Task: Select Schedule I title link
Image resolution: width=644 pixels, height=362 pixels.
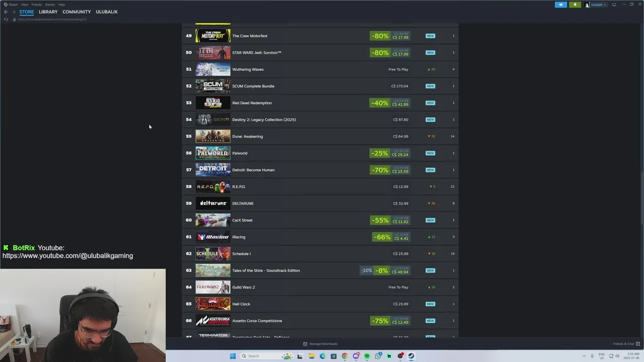Action: (241, 253)
